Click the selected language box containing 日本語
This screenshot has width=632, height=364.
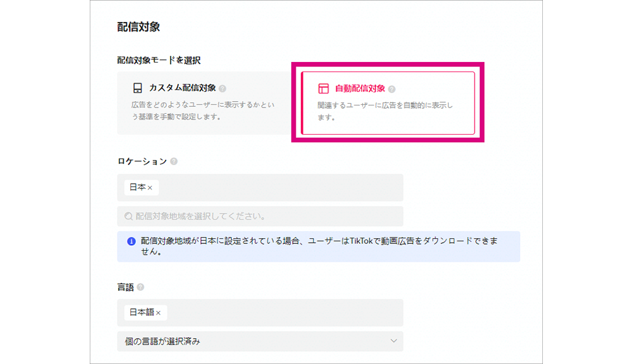click(x=260, y=312)
